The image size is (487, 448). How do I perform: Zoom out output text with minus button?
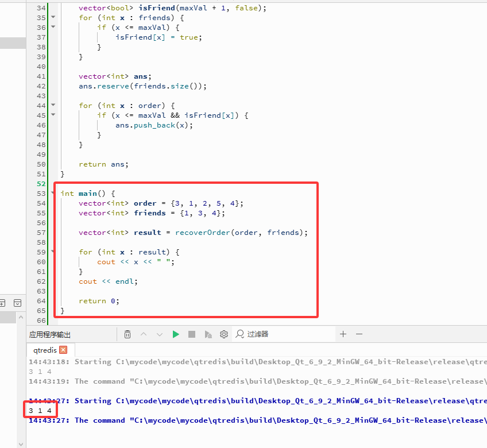tap(360, 334)
